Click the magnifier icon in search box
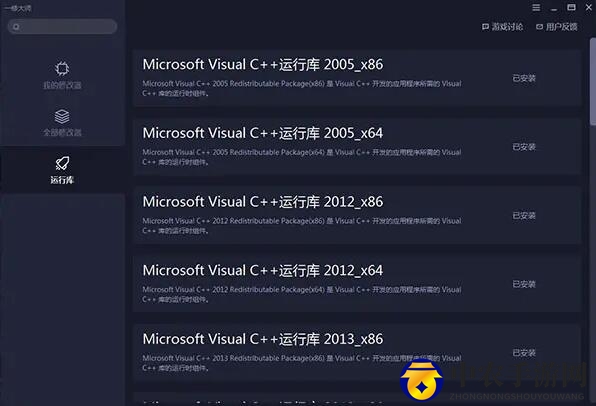This screenshot has height=406, width=596. (x=16, y=27)
